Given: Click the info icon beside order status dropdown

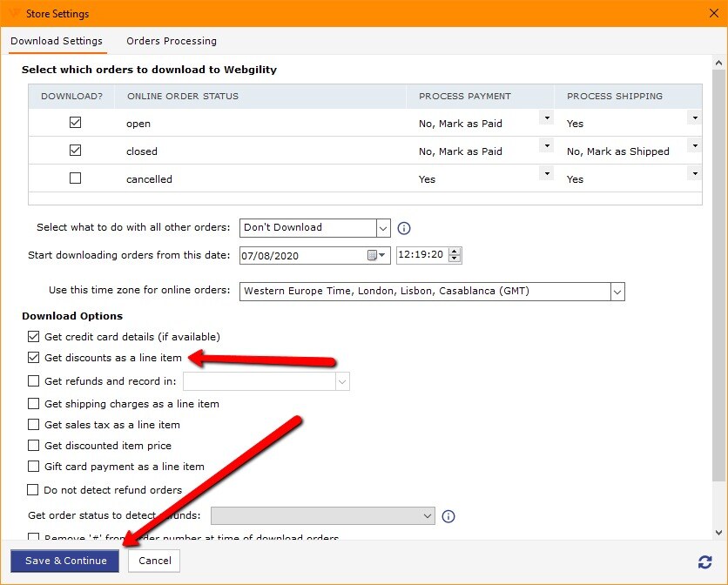Looking at the screenshot, I should 448,516.
